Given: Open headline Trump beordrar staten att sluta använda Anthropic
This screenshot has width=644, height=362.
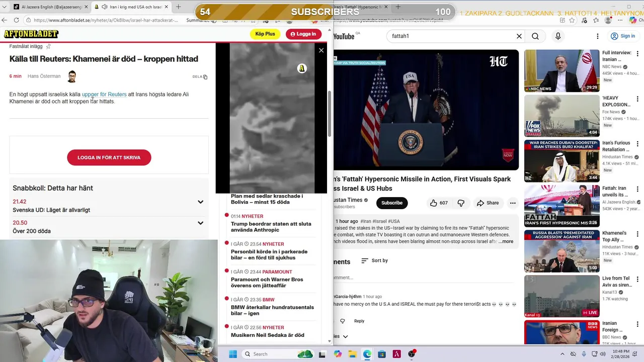Looking at the screenshot, I should tap(271, 227).
